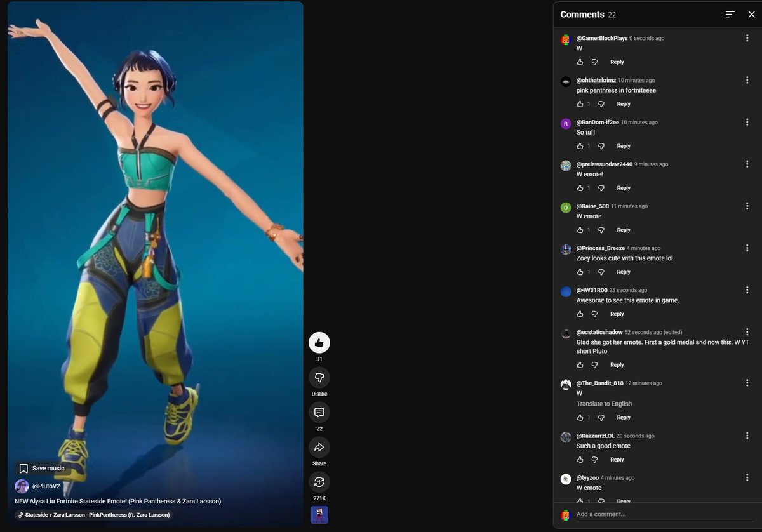
Task: Open @RanDom-if2ee purple R avatar
Action: 566,124
